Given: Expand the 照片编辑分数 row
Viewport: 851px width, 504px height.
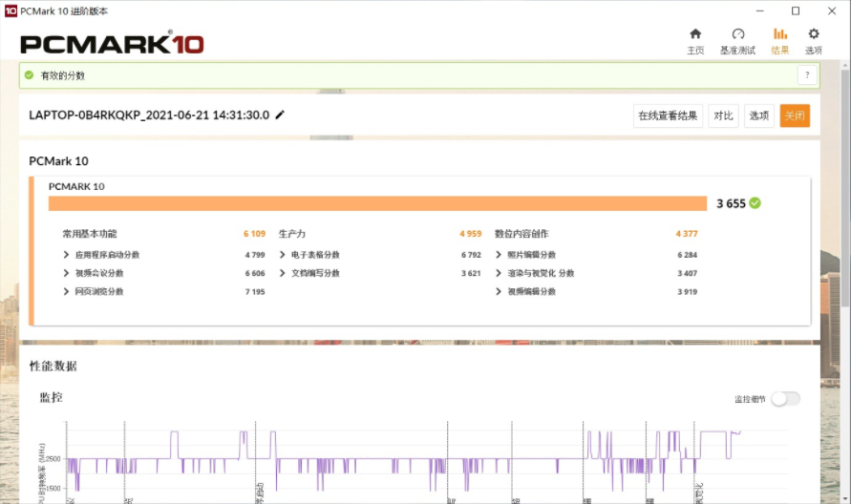Looking at the screenshot, I should pyautogui.click(x=499, y=255).
